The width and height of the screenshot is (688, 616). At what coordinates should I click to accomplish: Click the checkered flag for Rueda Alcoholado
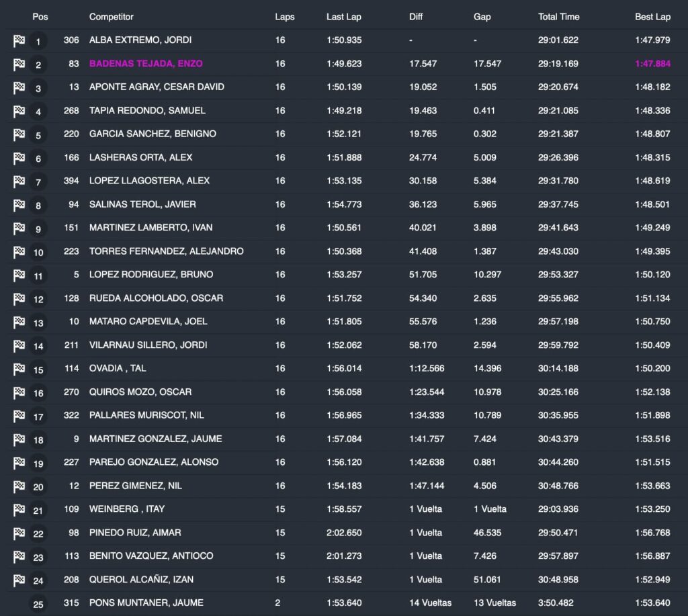point(19,299)
